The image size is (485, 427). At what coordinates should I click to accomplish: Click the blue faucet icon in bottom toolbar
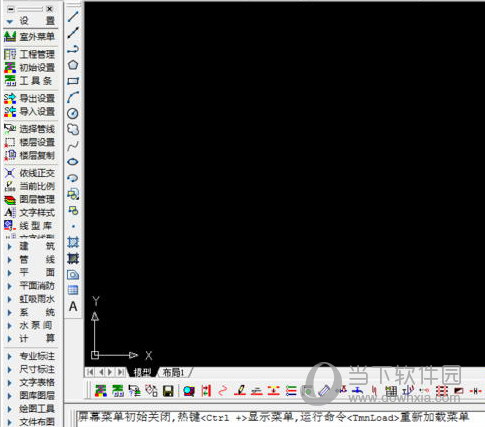(x=358, y=390)
